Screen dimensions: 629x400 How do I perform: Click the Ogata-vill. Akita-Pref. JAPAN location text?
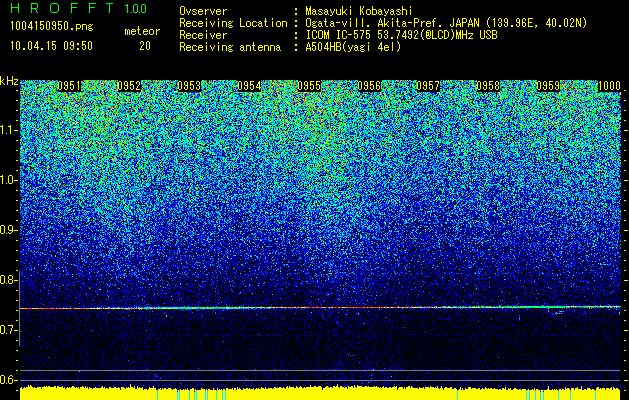[x=446, y=23]
